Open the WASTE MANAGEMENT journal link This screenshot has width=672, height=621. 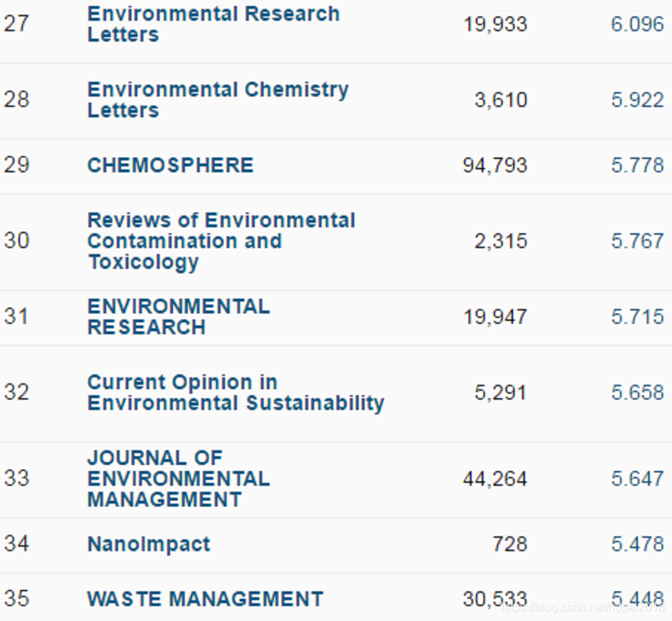click(x=205, y=599)
